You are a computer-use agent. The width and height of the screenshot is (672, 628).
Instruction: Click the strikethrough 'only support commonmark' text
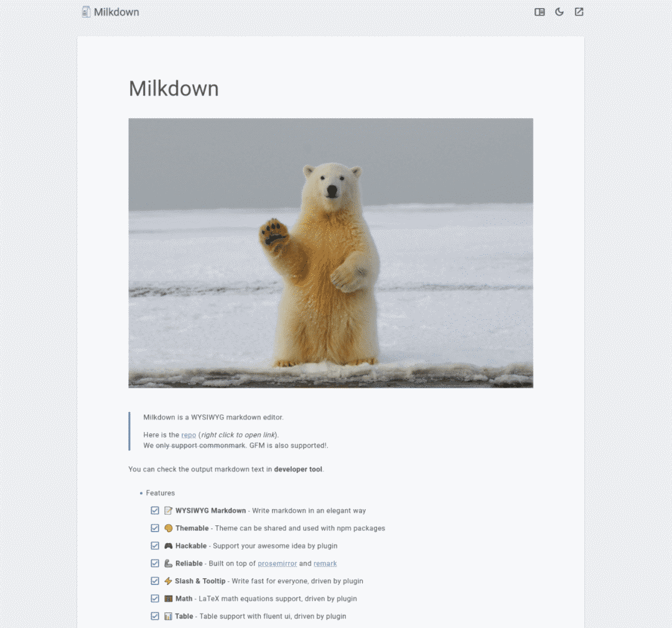pos(200,446)
